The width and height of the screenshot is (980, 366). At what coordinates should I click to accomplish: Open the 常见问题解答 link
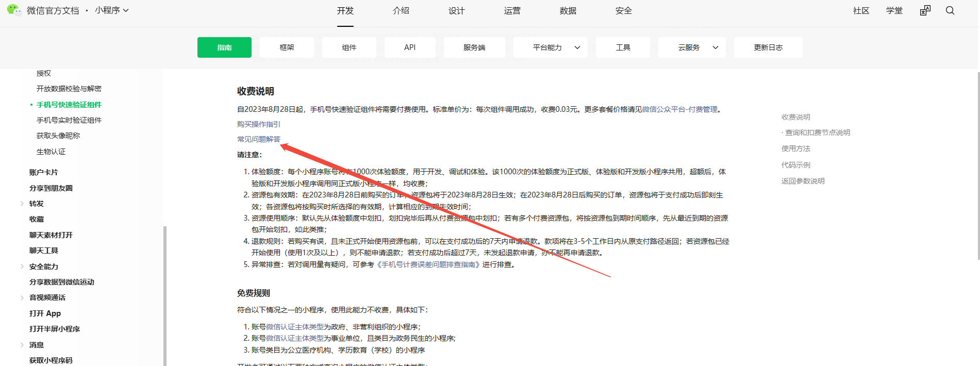(259, 139)
